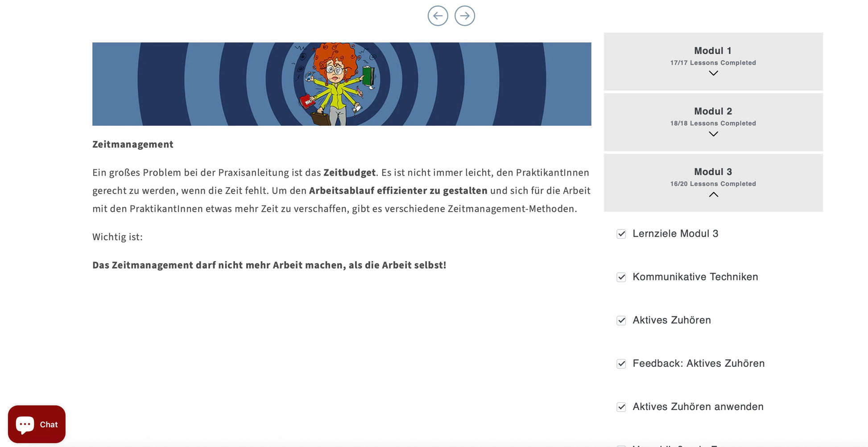Go to the next lesson arrow
This screenshot has height=447, width=868.
click(x=465, y=16)
